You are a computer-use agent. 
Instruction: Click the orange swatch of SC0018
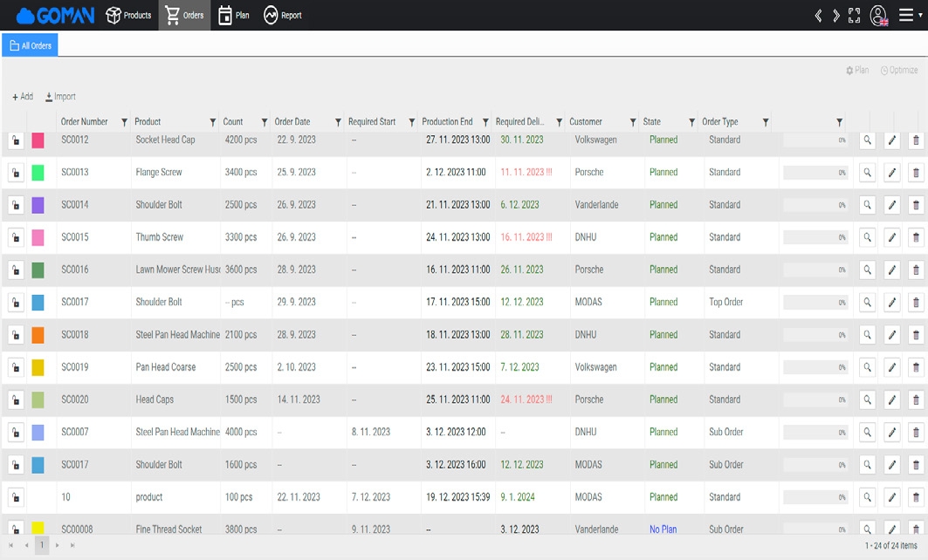38,335
